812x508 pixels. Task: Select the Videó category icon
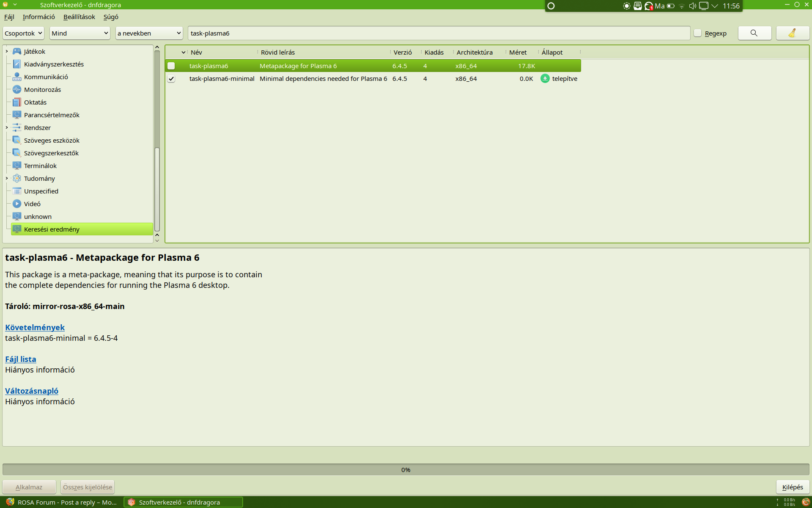click(17, 204)
